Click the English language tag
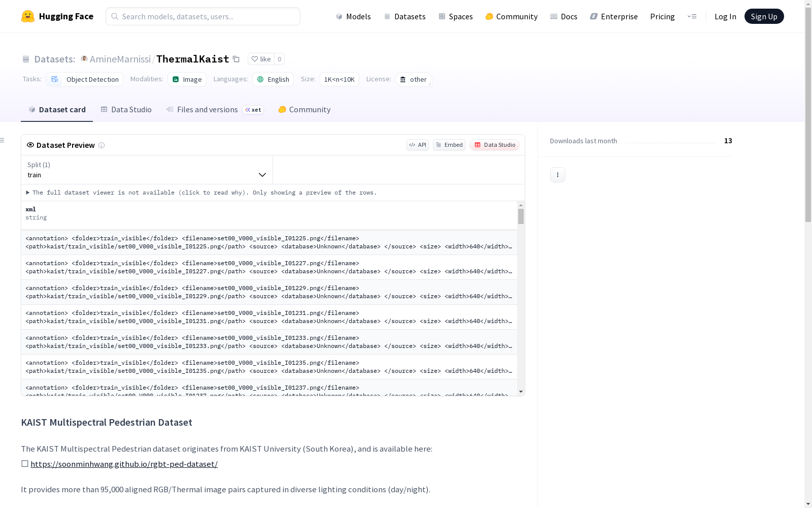Image resolution: width=812 pixels, height=508 pixels. (273, 79)
